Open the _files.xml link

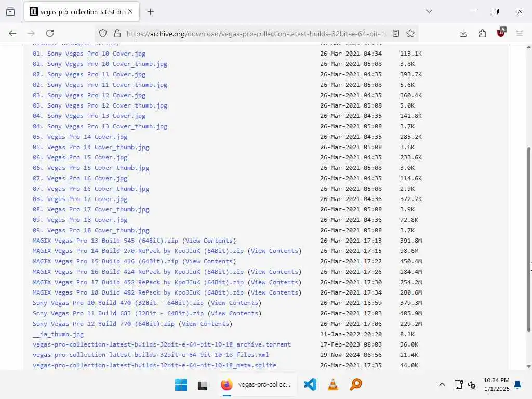pyautogui.click(x=151, y=355)
